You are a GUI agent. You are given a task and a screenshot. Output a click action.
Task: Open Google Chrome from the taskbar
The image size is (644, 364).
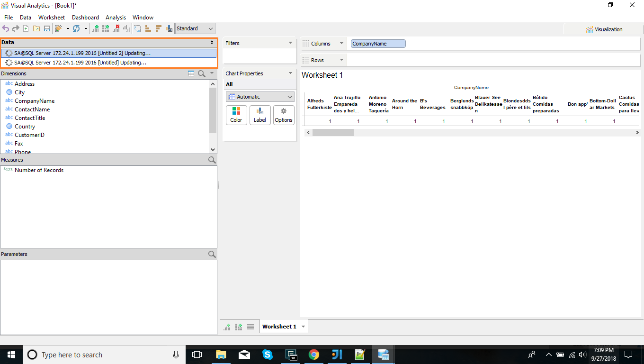point(313,355)
